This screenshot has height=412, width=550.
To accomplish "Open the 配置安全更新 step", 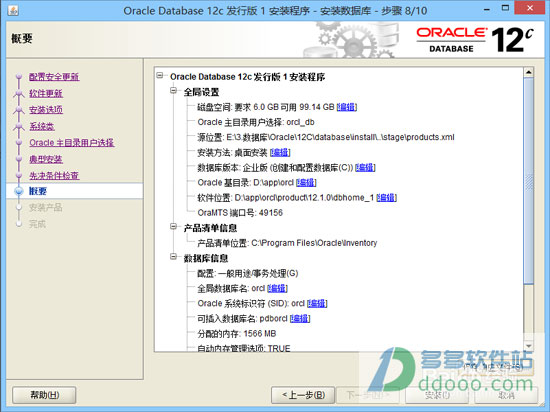I will [x=54, y=77].
